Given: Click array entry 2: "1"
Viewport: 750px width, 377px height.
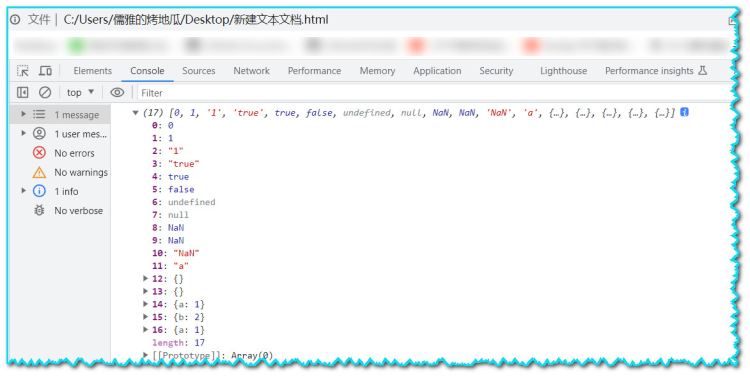Looking at the screenshot, I should 168,151.
